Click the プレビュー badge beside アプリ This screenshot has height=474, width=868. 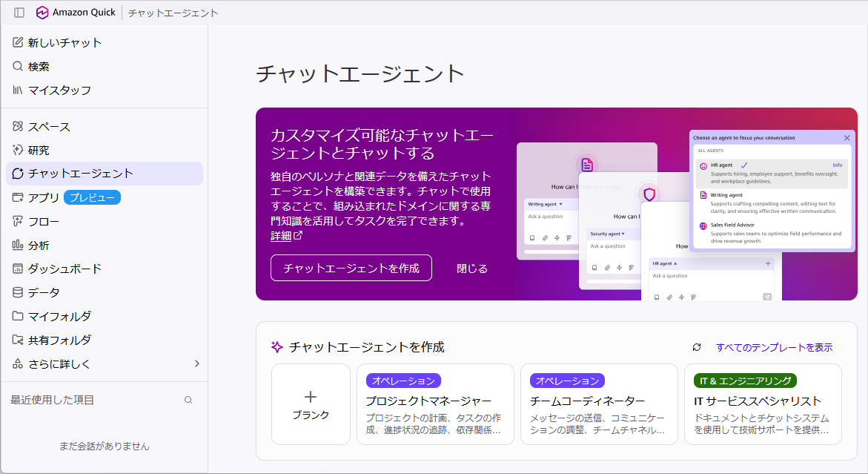pyautogui.click(x=92, y=197)
